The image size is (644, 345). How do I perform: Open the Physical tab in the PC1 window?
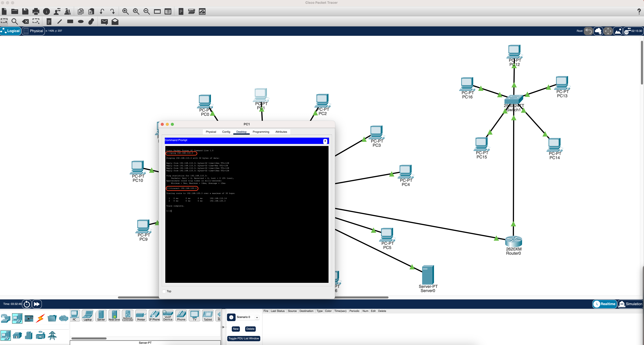pos(211,132)
